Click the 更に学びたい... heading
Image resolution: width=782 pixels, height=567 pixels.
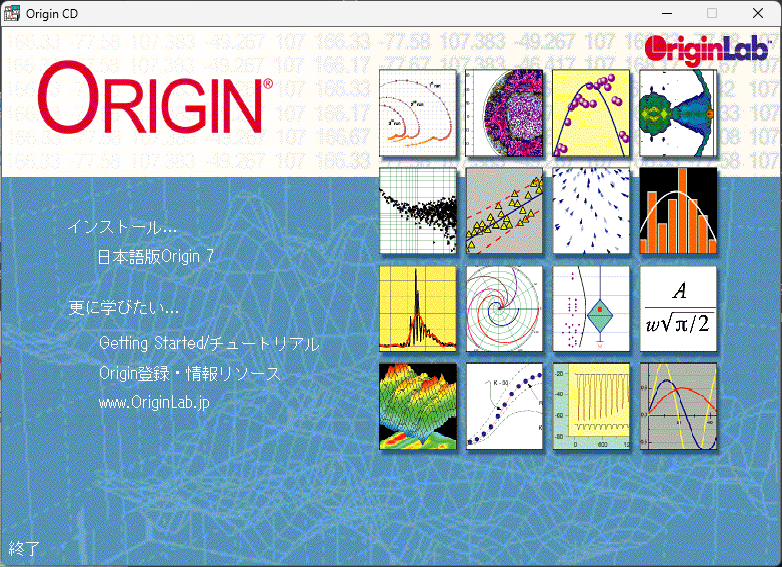pyautogui.click(x=123, y=307)
